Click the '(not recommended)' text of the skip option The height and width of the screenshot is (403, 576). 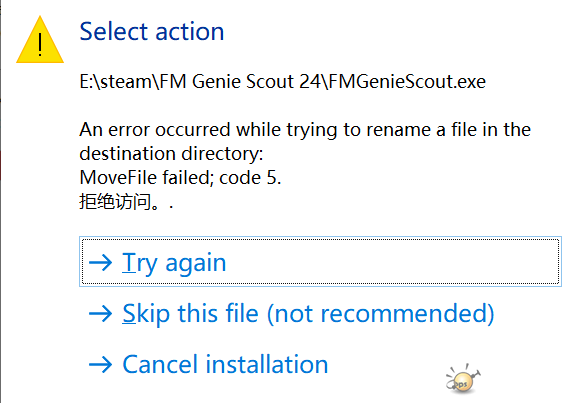point(381,313)
